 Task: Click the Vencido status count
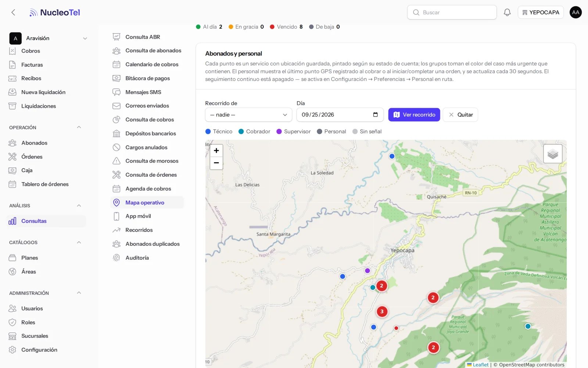pos(301,27)
